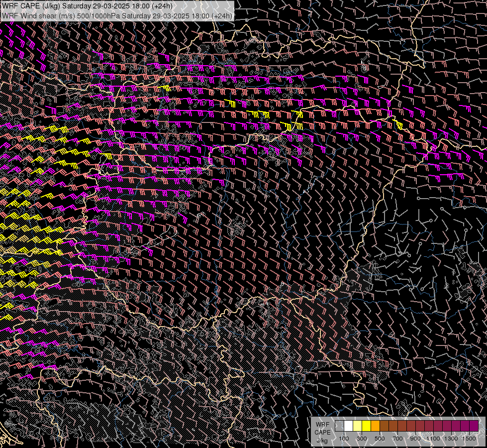Click the last purple legend swatch above 1500
The image size is (487, 448).
pos(474,426)
